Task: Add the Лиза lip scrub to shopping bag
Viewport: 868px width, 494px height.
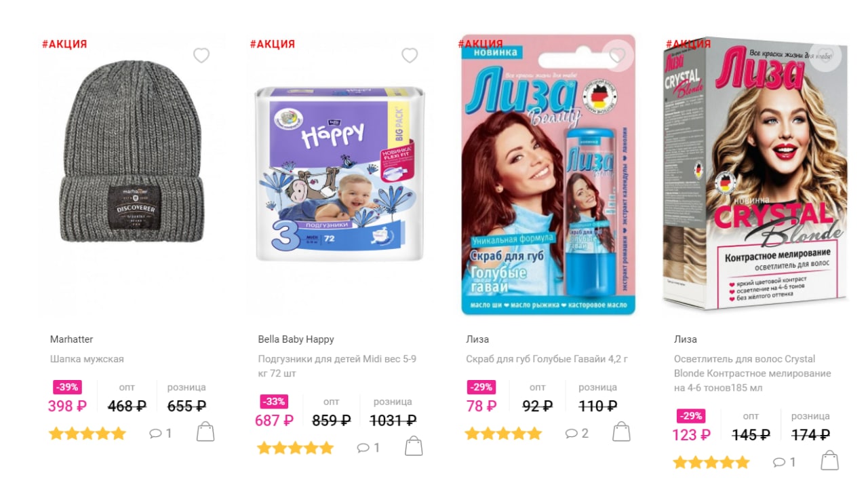Action: pos(621,432)
